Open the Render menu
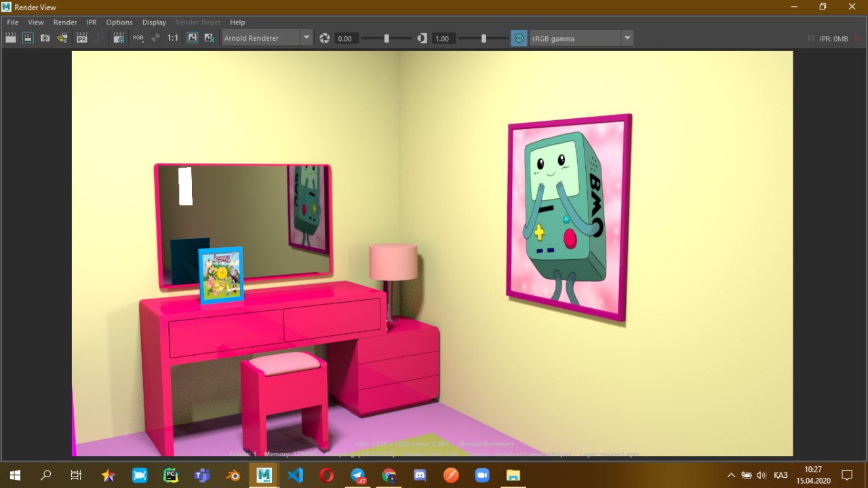 click(x=65, y=22)
